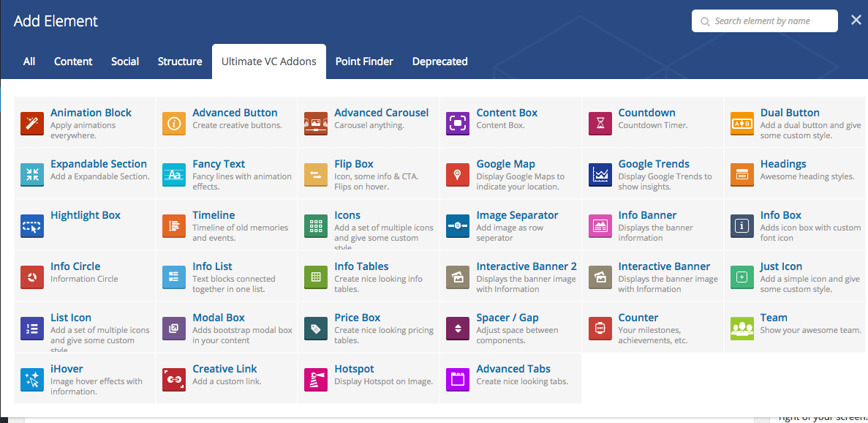Screen dimensions: 868x423
Task: Choose the Info Circle red icon
Action: tap(31, 277)
